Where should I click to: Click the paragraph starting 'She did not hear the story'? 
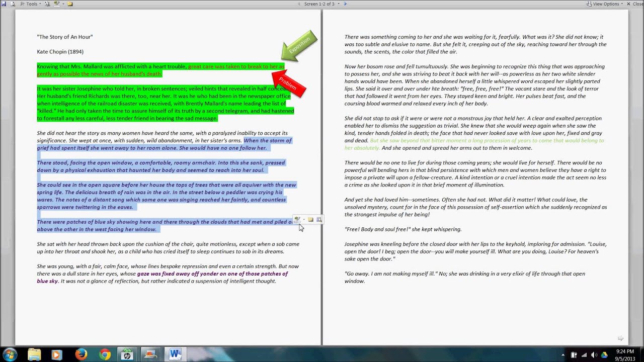pyautogui.click(x=164, y=141)
